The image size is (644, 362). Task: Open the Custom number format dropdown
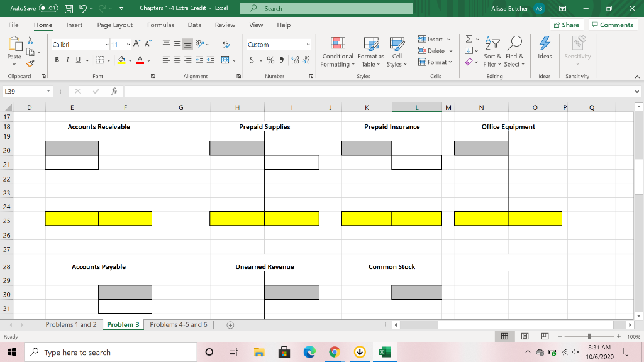(x=307, y=45)
